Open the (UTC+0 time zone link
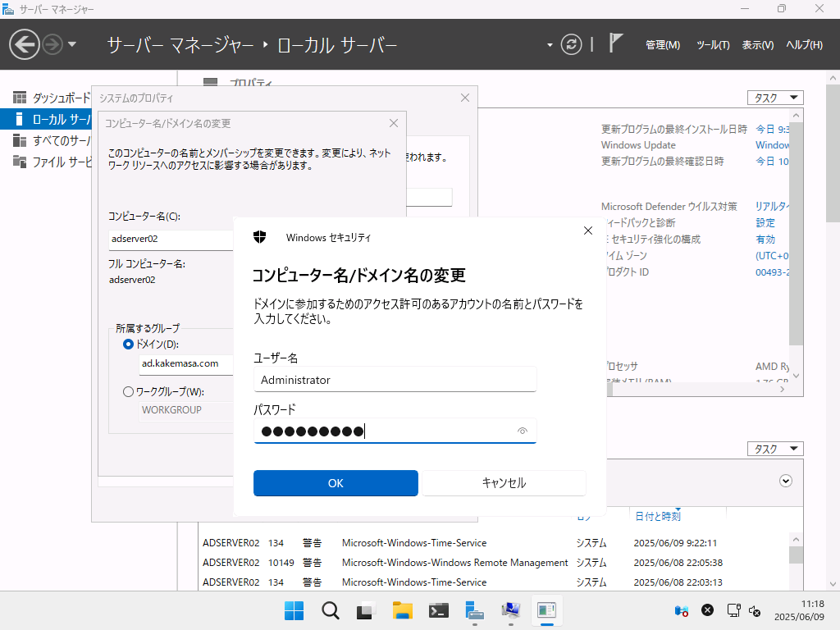The image size is (840, 630). [772, 256]
